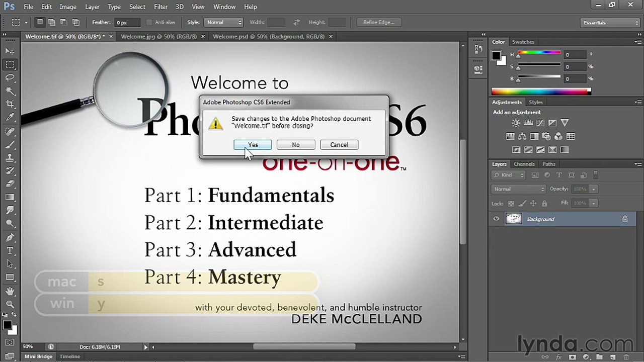Select the Gradient tool
This screenshot has width=644, height=362.
10,197
